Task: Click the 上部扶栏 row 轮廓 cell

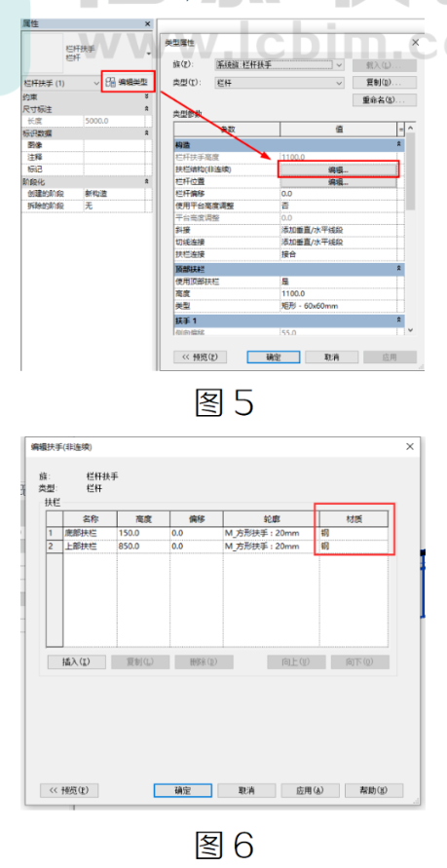Action: click(271, 547)
